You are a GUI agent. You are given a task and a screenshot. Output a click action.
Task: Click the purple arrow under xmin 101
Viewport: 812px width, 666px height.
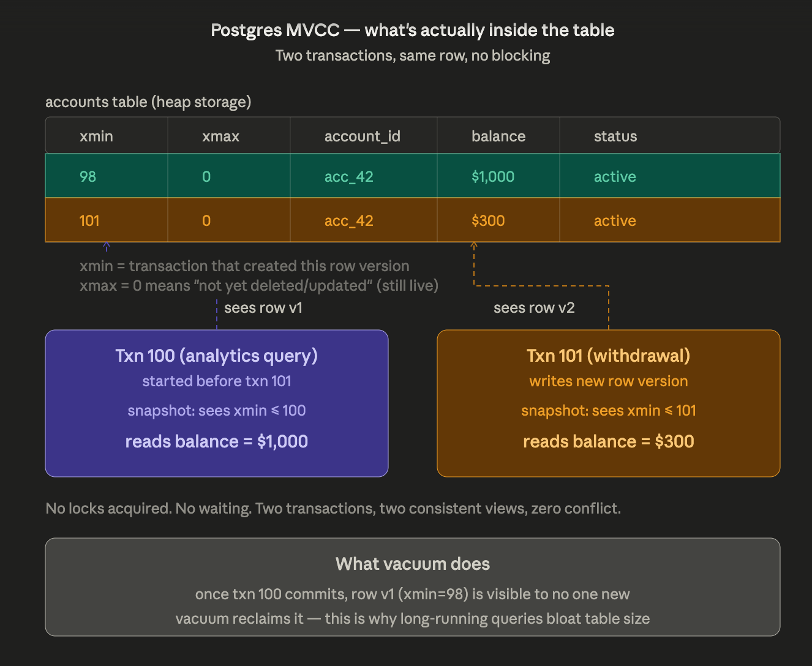point(107,246)
